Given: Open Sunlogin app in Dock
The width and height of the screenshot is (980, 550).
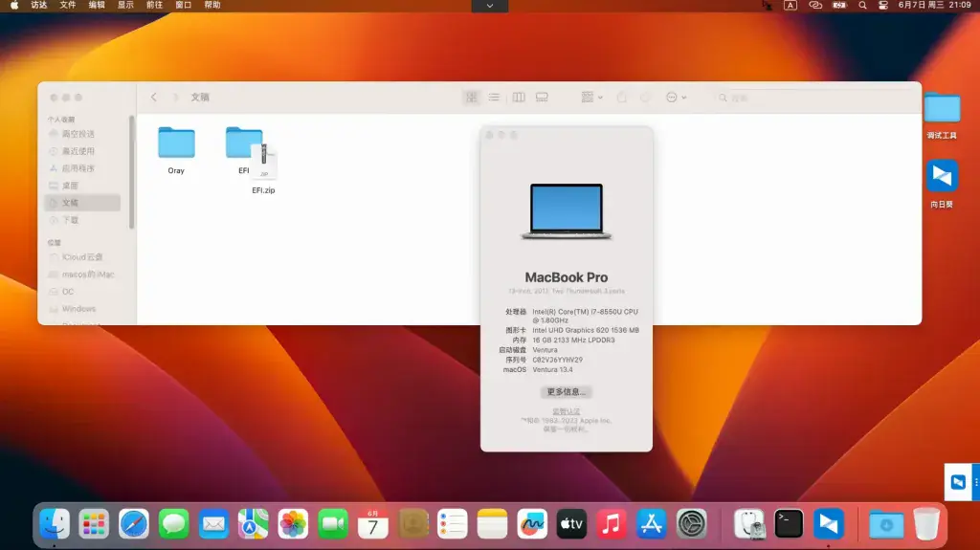Looking at the screenshot, I should [829, 524].
